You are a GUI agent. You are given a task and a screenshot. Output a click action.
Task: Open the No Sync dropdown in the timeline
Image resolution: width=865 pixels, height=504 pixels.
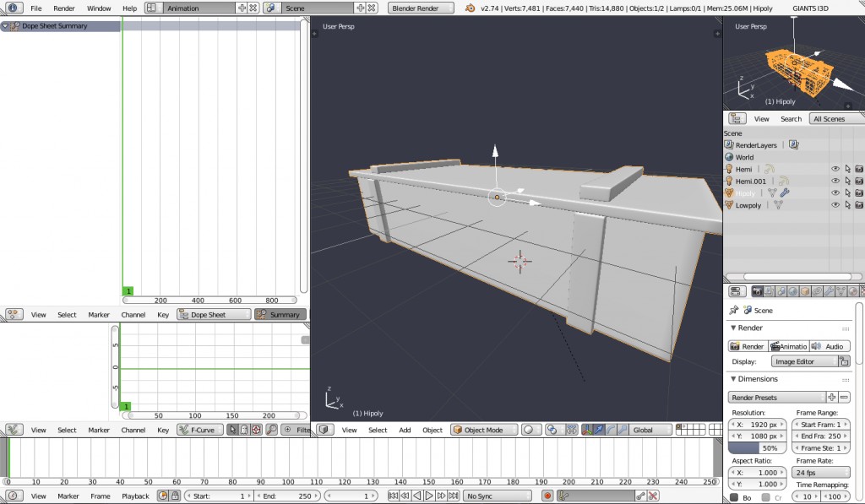(x=497, y=496)
